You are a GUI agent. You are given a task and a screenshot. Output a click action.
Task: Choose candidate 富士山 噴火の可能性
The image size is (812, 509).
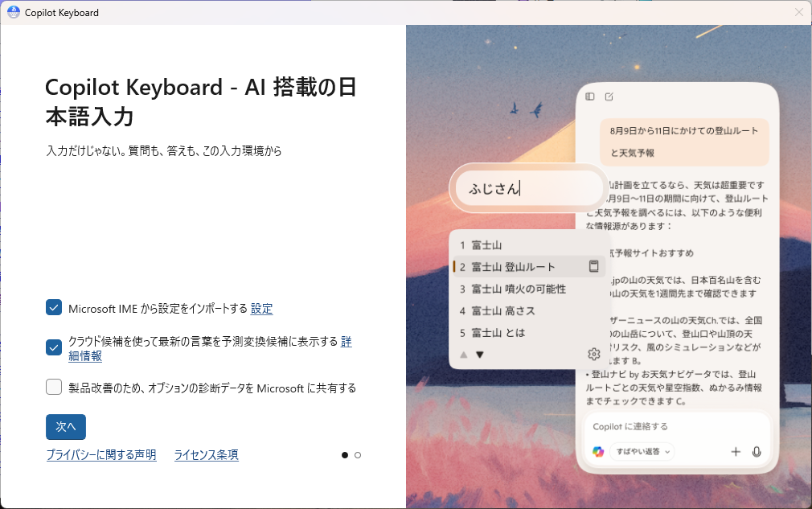(x=519, y=289)
